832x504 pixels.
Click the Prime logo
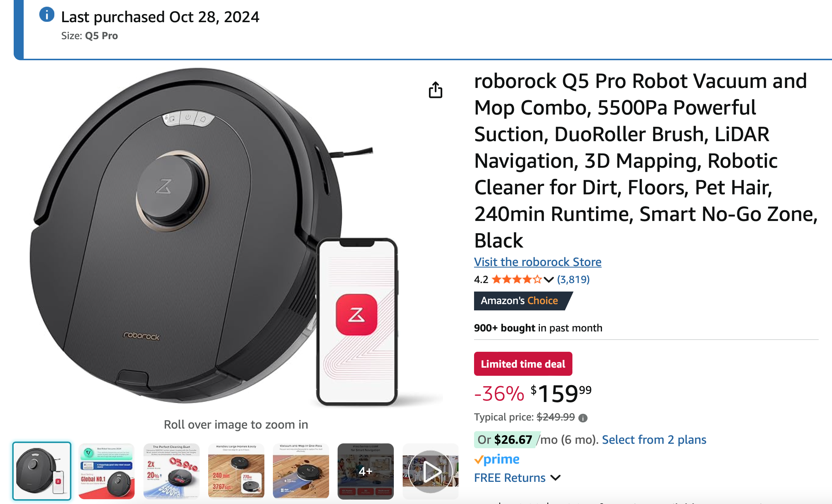pyautogui.click(x=497, y=459)
